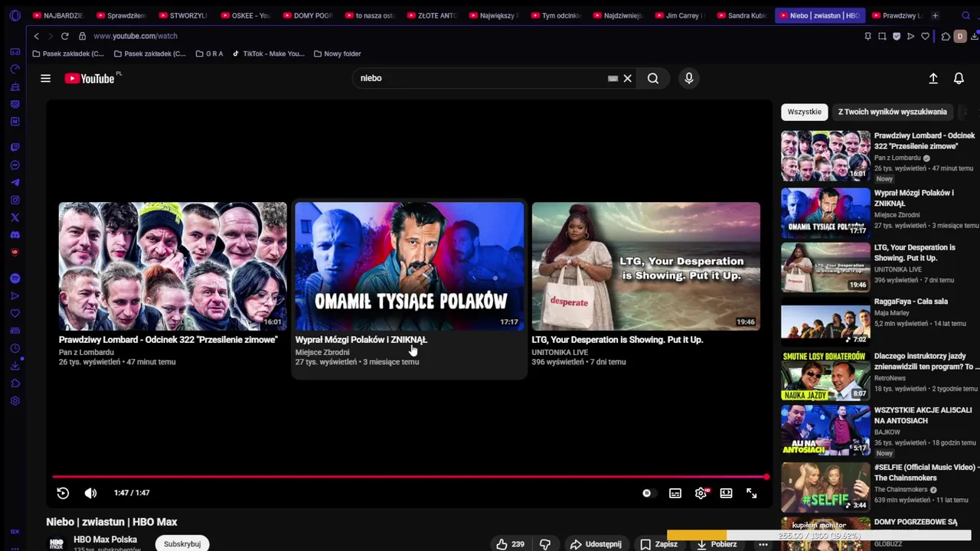The height and width of the screenshot is (551, 980).
Task: Open the on-screen keyboard in search box
Action: [x=612, y=78]
